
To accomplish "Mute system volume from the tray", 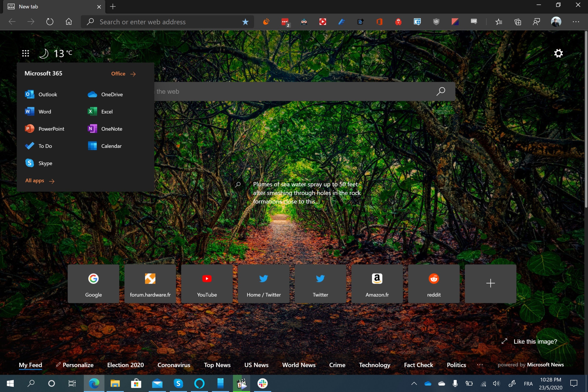I will click(496, 383).
